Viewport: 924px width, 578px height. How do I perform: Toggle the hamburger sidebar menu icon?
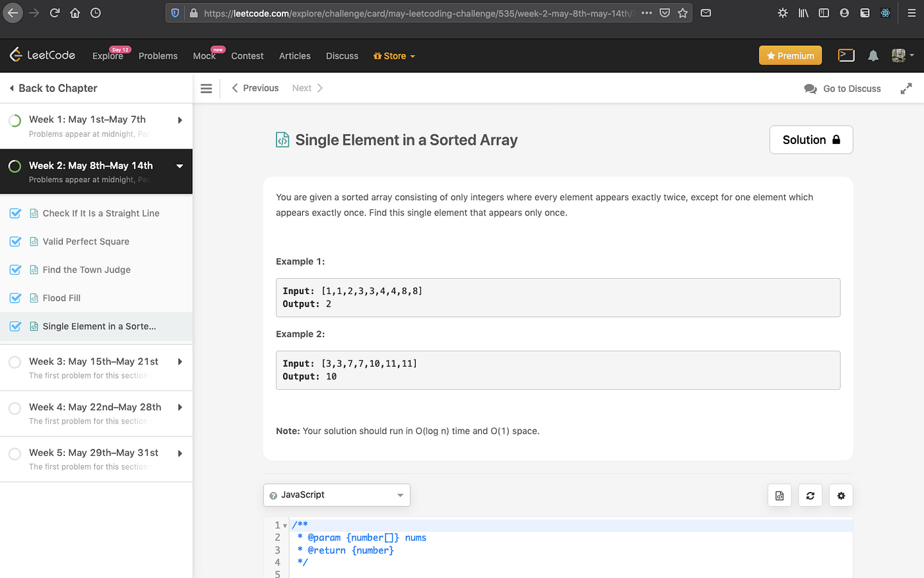pyautogui.click(x=207, y=89)
